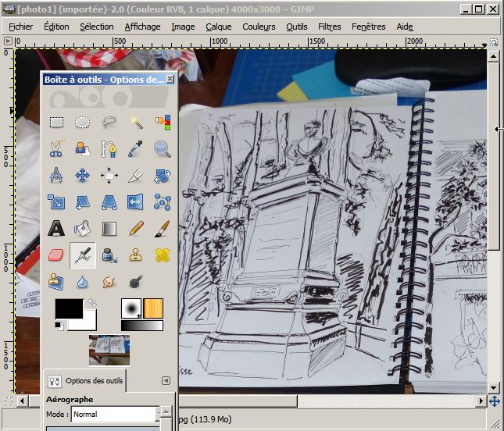Open the Outils menu

pyautogui.click(x=297, y=27)
